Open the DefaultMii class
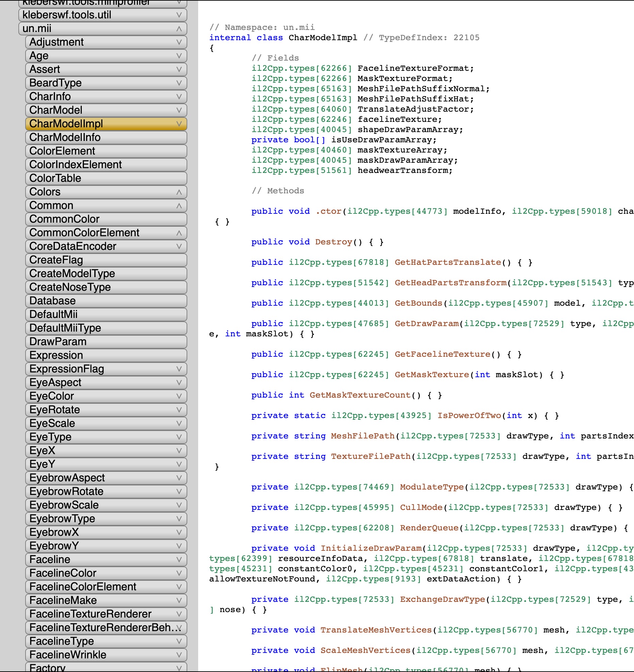The image size is (634, 672). [53, 315]
